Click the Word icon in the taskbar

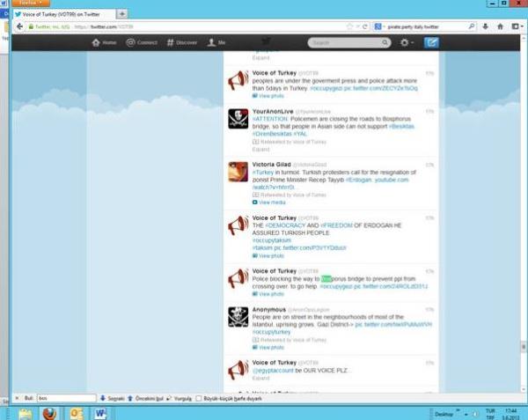click(x=100, y=412)
